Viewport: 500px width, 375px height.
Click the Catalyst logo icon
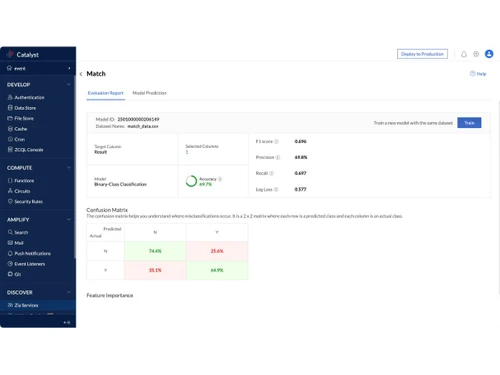(x=10, y=54)
